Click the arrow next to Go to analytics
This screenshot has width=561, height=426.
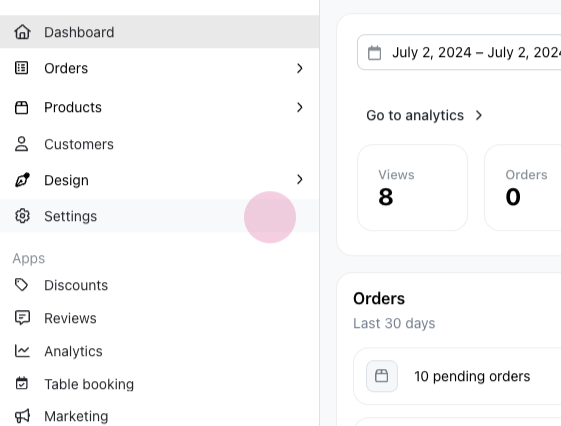479,115
